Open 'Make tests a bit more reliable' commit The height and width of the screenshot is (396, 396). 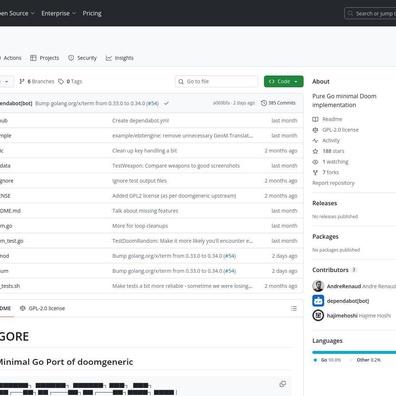coord(182,286)
